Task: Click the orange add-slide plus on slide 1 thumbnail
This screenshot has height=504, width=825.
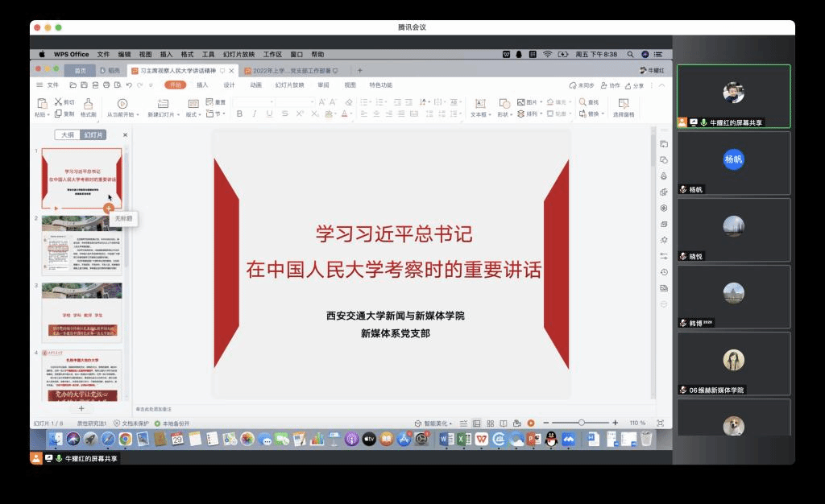Action: pyautogui.click(x=108, y=209)
